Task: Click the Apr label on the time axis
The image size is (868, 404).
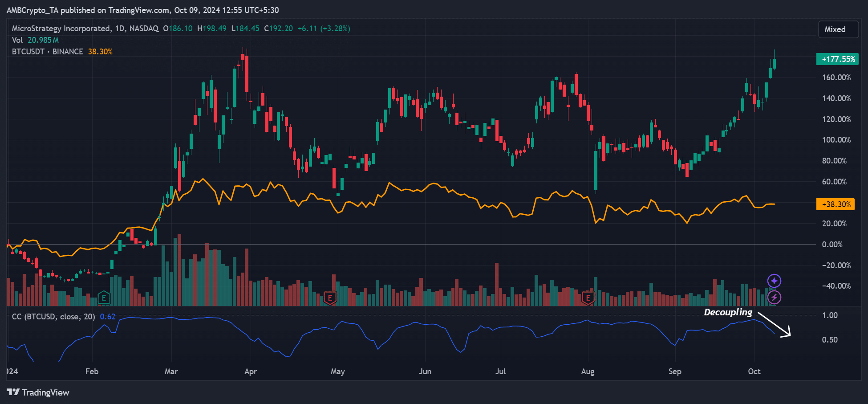Action: [251, 371]
